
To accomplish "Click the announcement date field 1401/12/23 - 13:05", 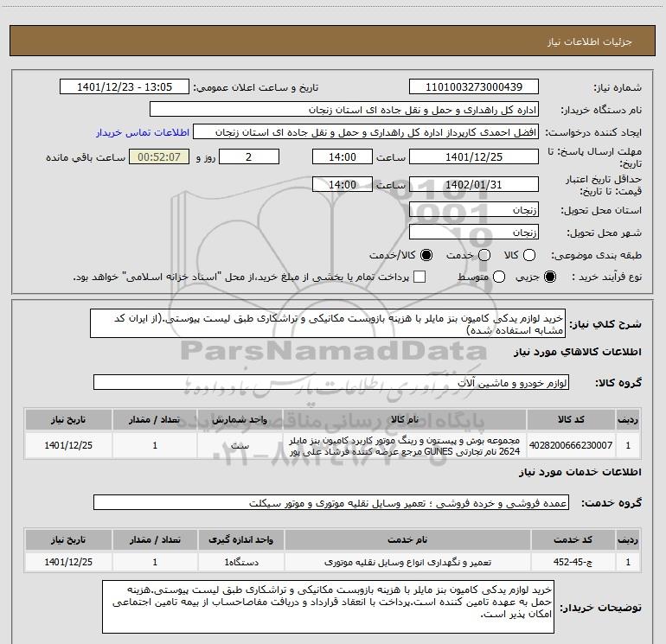I will pyautogui.click(x=125, y=86).
